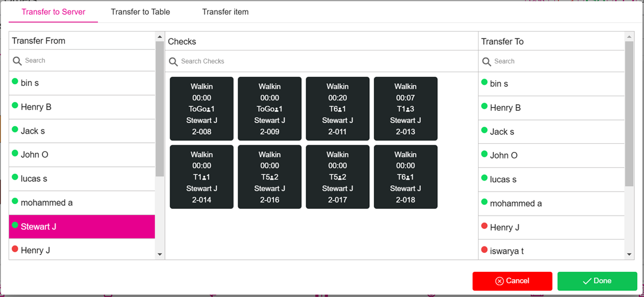Viewport: 644px width, 297px height.
Task: Click the magnifier icon in Transfer From search
Action: pyautogui.click(x=17, y=61)
